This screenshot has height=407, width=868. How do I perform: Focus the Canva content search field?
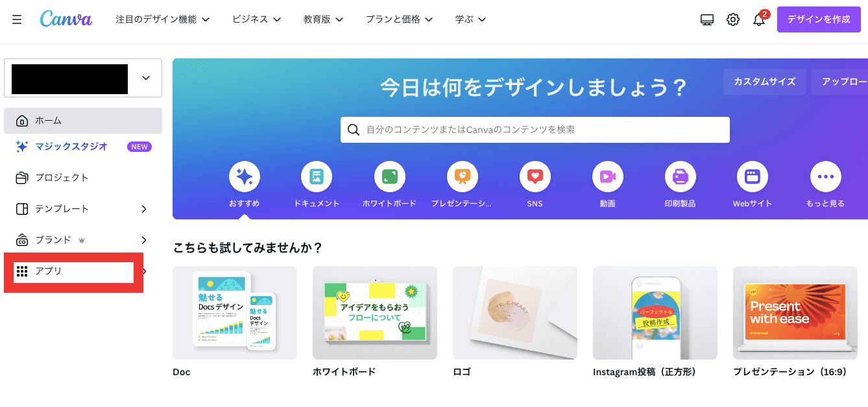pos(535,130)
